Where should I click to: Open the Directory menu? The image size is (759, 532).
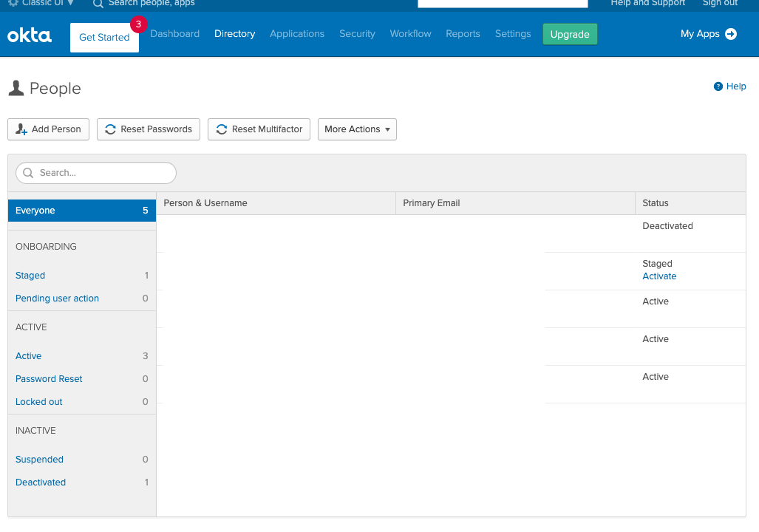point(234,34)
